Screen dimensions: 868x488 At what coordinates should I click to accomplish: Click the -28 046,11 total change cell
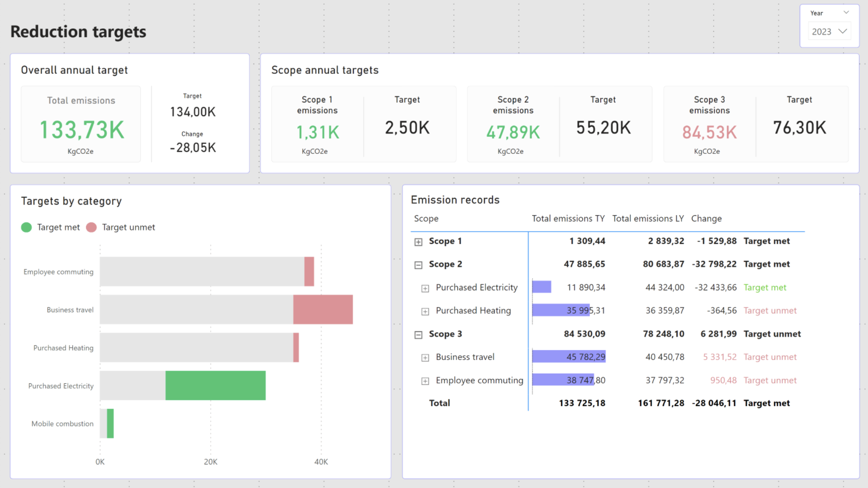pyautogui.click(x=714, y=403)
